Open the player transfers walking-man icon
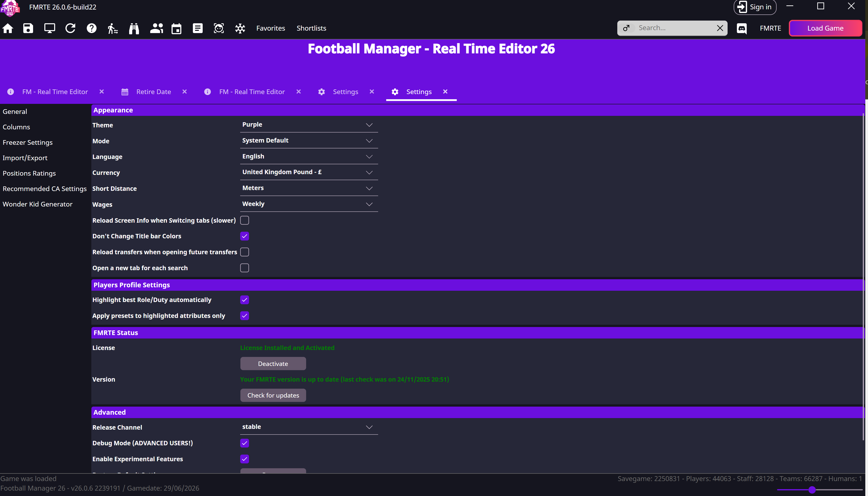868x496 pixels. click(x=112, y=28)
